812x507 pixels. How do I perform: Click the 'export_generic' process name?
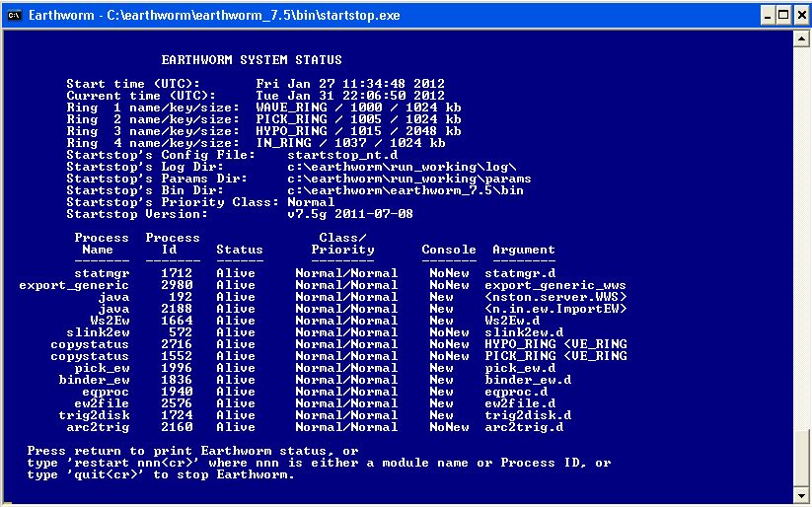[74, 285]
